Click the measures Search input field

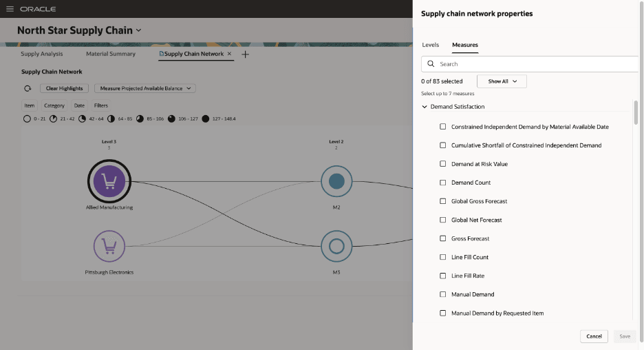(x=530, y=64)
